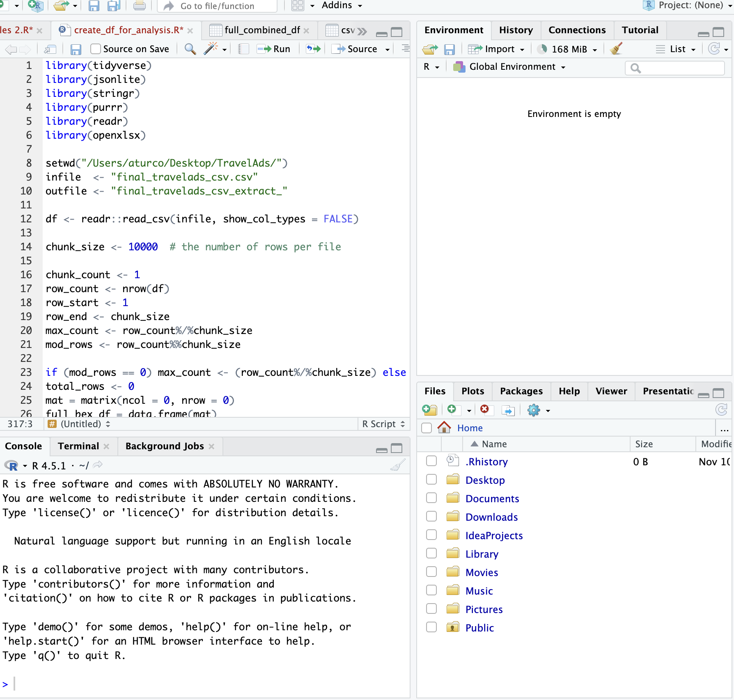Check the Movies folder checkbox
The image size is (734, 700).
431,572
